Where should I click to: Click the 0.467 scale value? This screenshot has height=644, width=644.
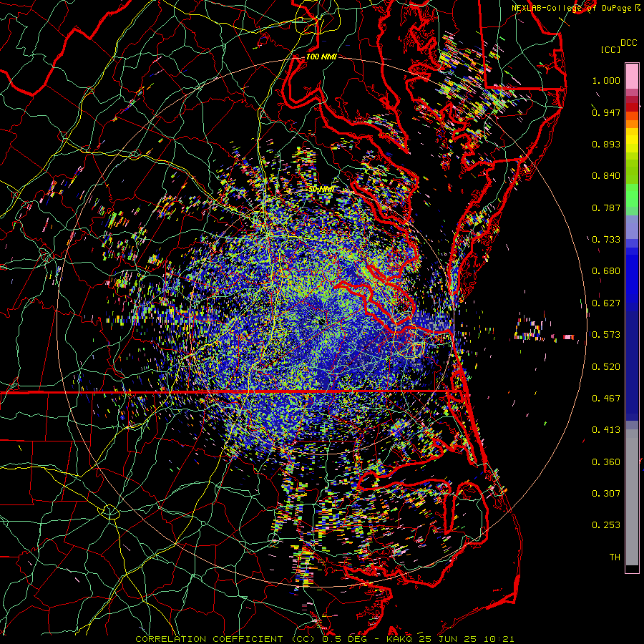tap(606, 399)
